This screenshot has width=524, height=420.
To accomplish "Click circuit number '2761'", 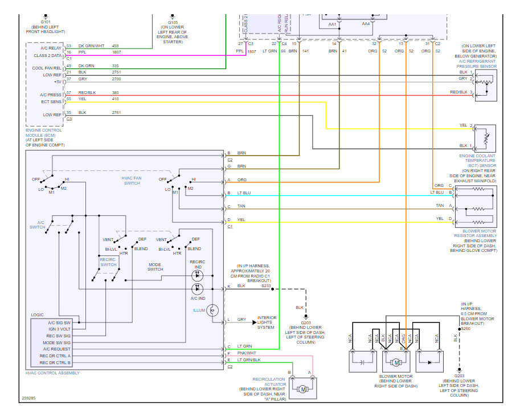I will [116, 113].
